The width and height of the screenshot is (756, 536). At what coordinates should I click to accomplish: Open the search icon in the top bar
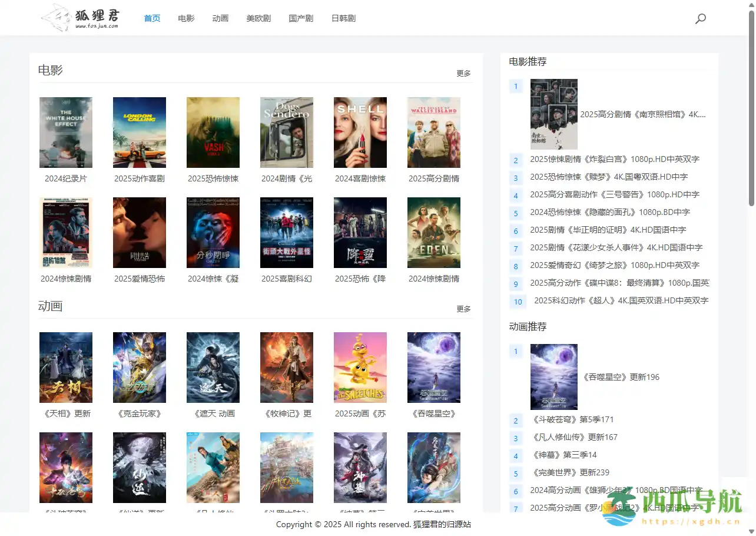coord(701,18)
